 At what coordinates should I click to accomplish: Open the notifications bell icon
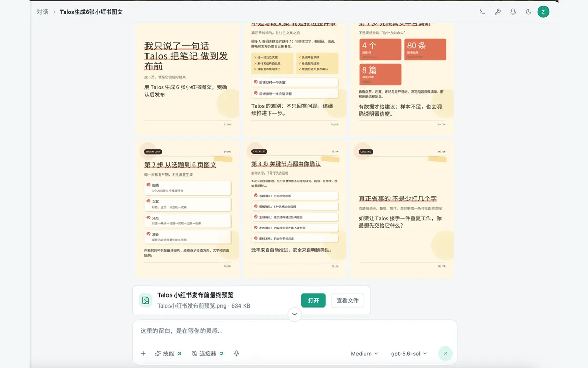click(513, 12)
